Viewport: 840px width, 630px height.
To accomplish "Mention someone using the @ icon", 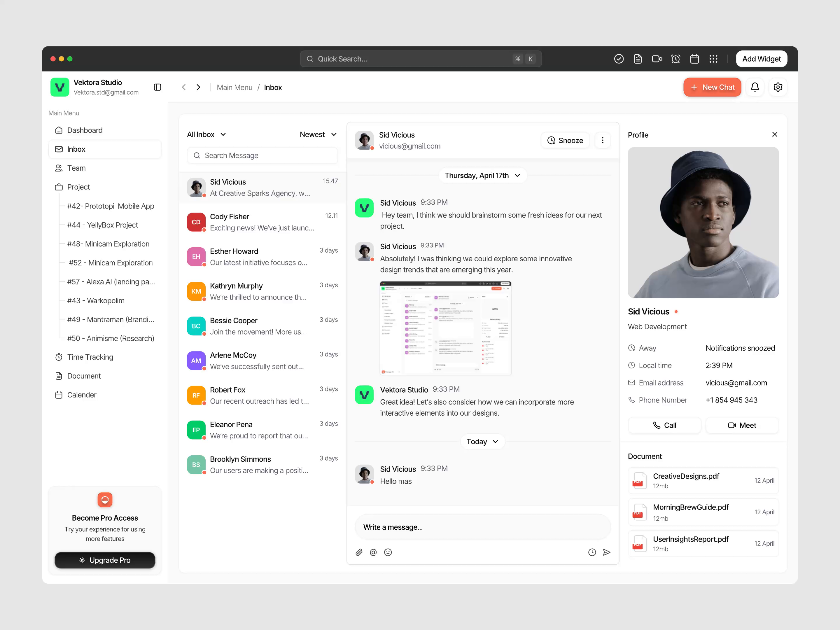I will tap(373, 552).
